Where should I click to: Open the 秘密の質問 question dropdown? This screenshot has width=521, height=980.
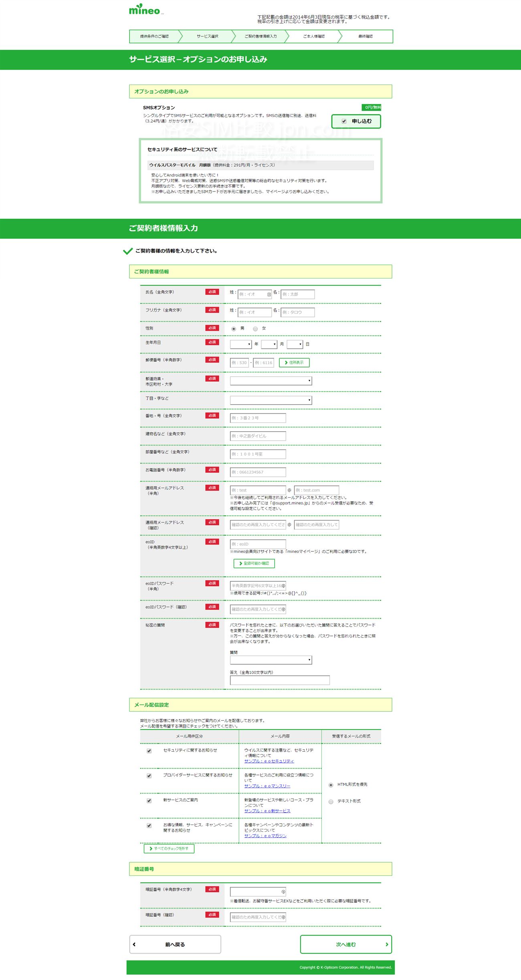click(x=271, y=660)
